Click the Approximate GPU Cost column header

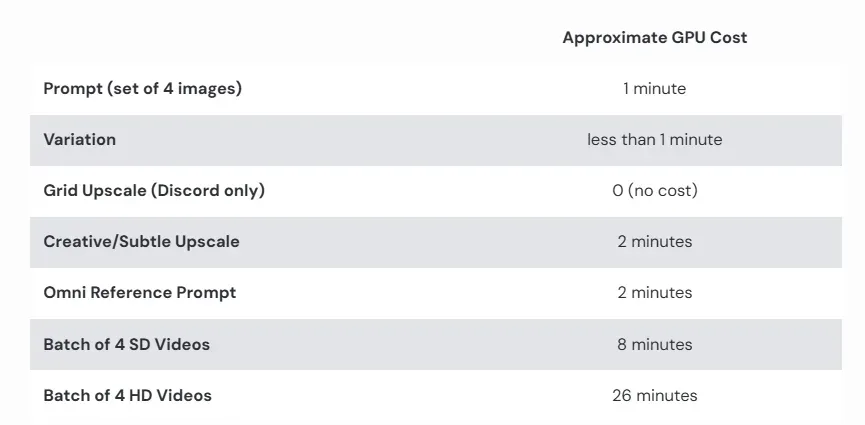654,38
